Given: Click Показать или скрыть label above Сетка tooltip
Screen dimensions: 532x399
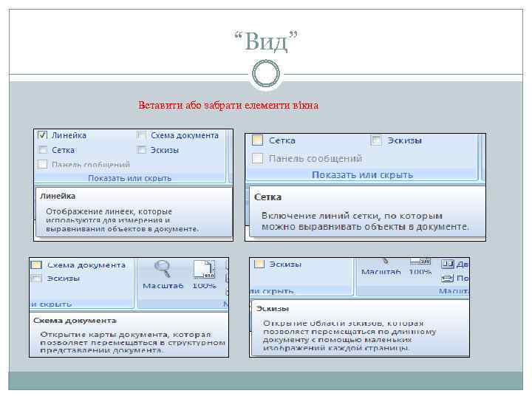Looking at the screenshot, I should (362, 174).
